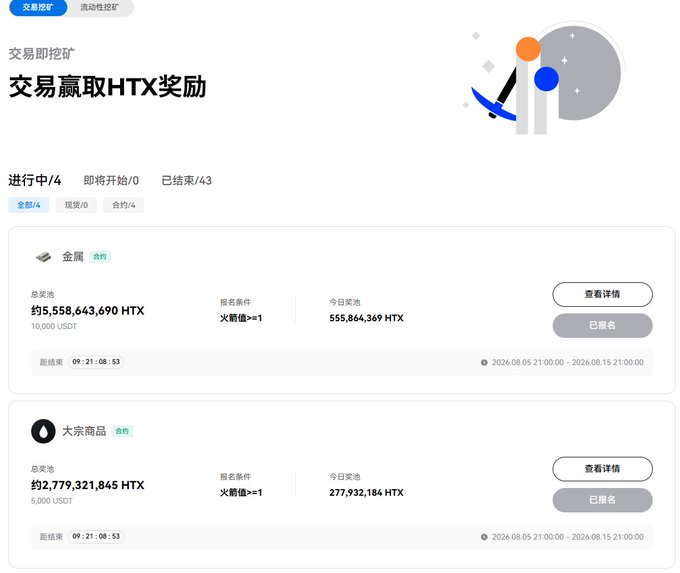Click the 约5,558,643,690 HTX total pool value
The image size is (680, 573).
tap(88, 311)
